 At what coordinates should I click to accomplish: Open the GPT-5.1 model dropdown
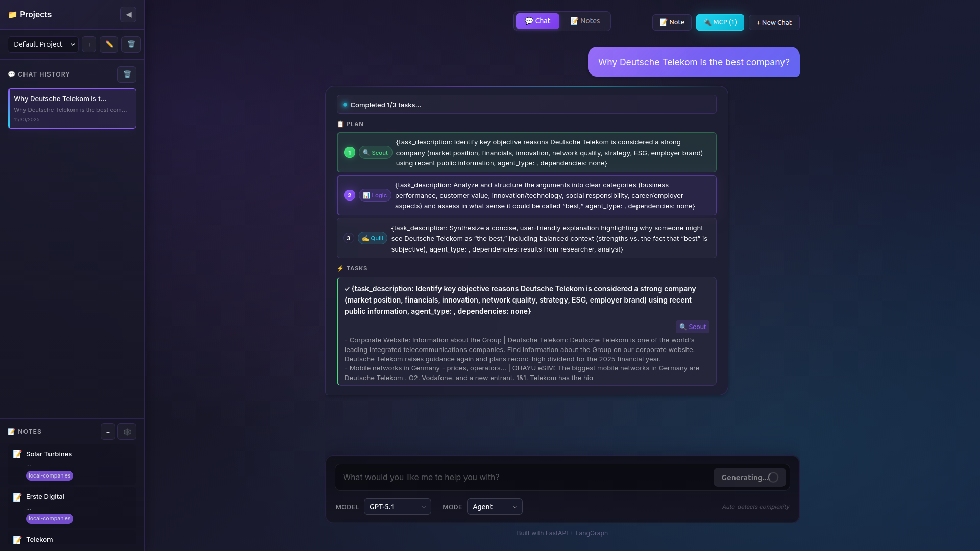[397, 507]
